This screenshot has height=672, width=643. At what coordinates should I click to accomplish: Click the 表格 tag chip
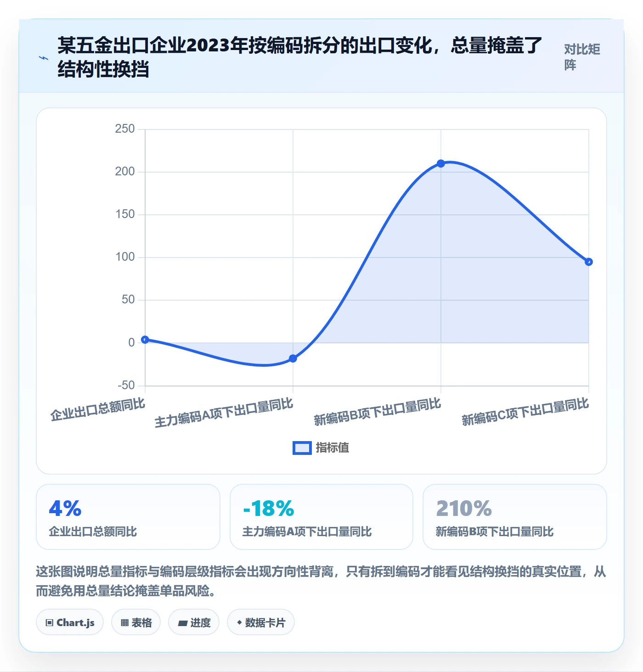pyautogui.click(x=136, y=622)
